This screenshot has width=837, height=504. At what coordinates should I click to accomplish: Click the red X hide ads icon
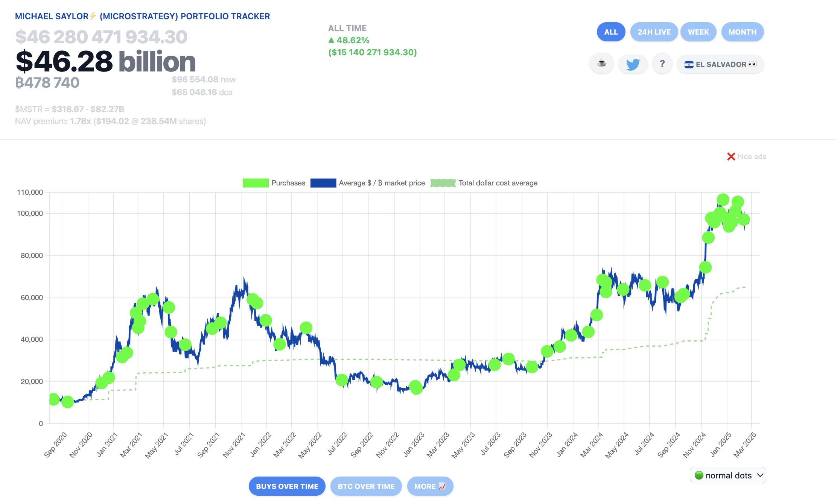coord(731,156)
